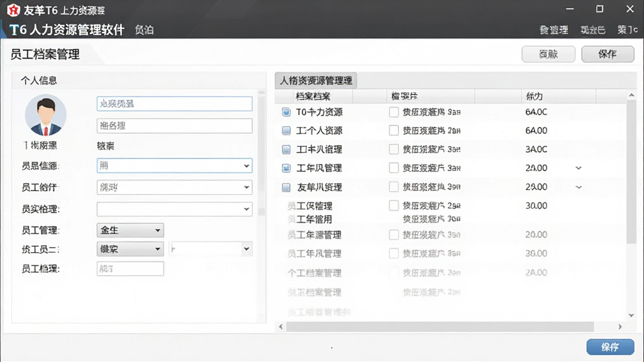Open the blue-outlined combo box under the avatar
Viewport: 644px width, 362px height.
(175, 166)
